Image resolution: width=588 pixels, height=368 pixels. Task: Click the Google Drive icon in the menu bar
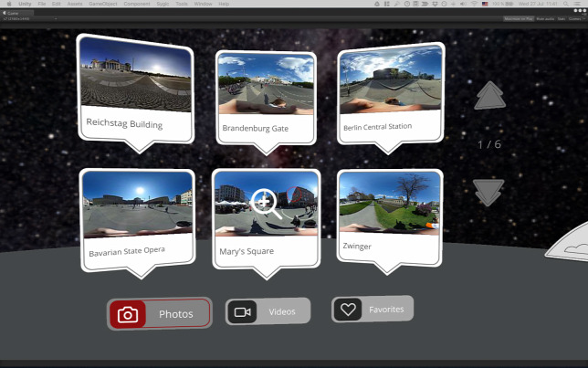[x=377, y=4]
